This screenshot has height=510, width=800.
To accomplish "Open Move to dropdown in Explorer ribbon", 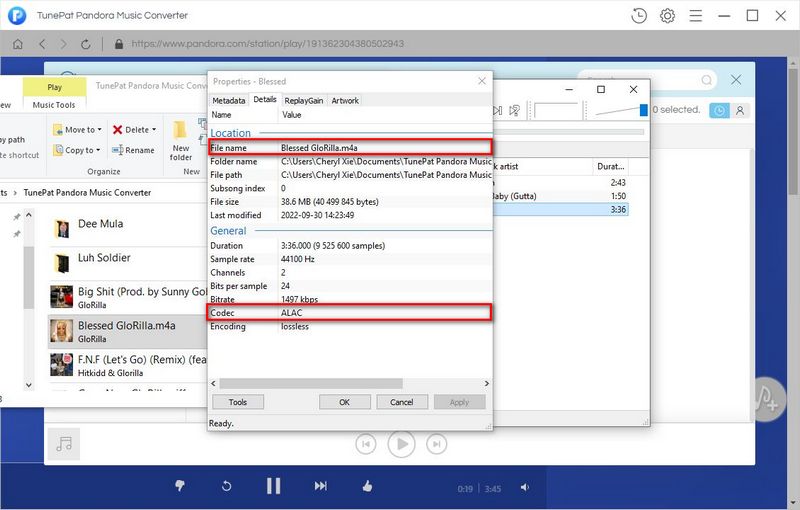I will point(77,130).
